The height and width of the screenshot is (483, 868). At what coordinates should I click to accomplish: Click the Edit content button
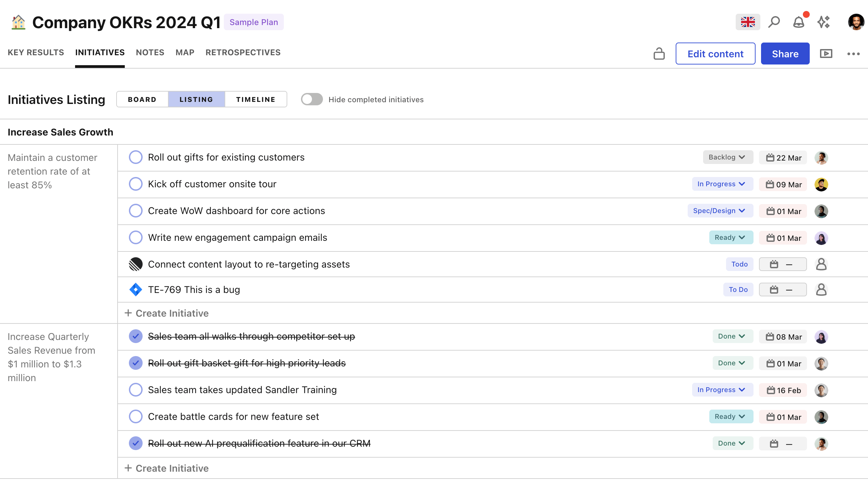tap(715, 54)
